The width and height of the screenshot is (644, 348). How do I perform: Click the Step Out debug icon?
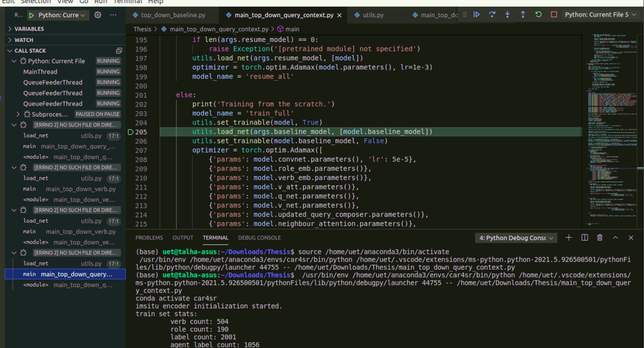click(x=523, y=14)
